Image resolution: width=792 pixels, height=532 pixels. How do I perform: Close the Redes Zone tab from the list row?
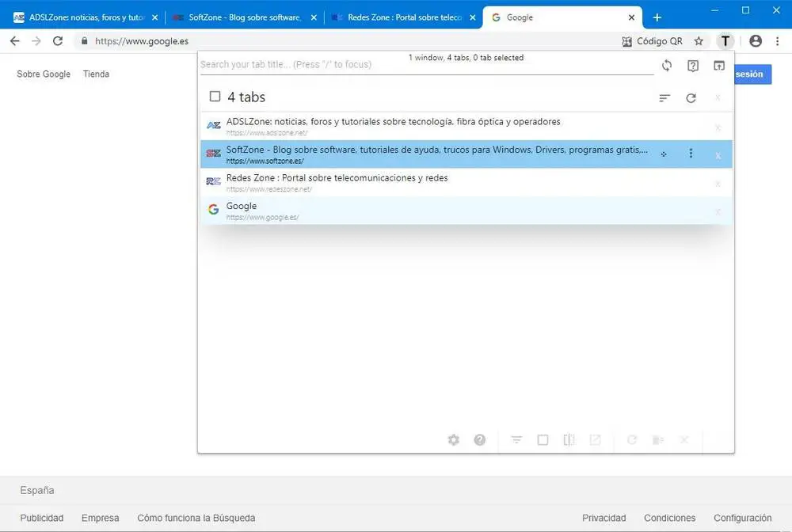click(x=718, y=184)
